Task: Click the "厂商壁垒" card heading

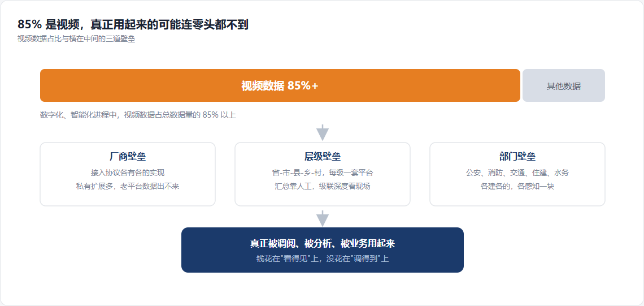Action: [x=128, y=157]
